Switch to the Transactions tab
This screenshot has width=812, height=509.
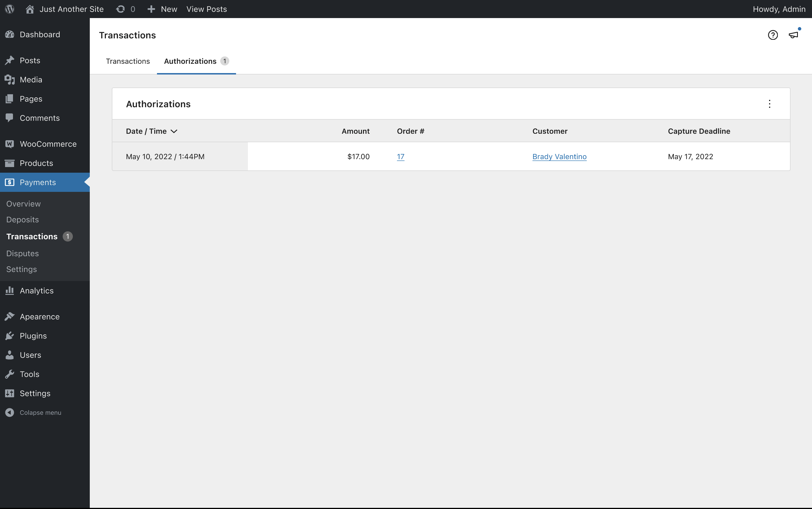128,61
